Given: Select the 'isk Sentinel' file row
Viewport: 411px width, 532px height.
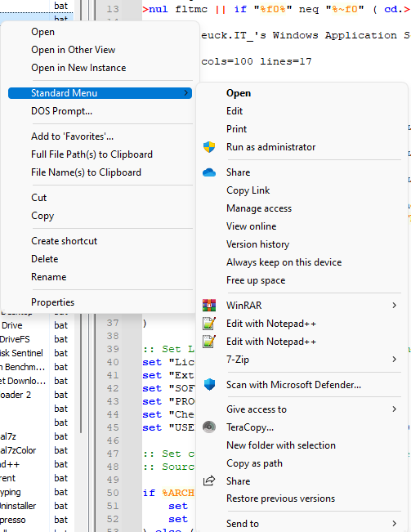Looking at the screenshot, I should coord(37,353).
